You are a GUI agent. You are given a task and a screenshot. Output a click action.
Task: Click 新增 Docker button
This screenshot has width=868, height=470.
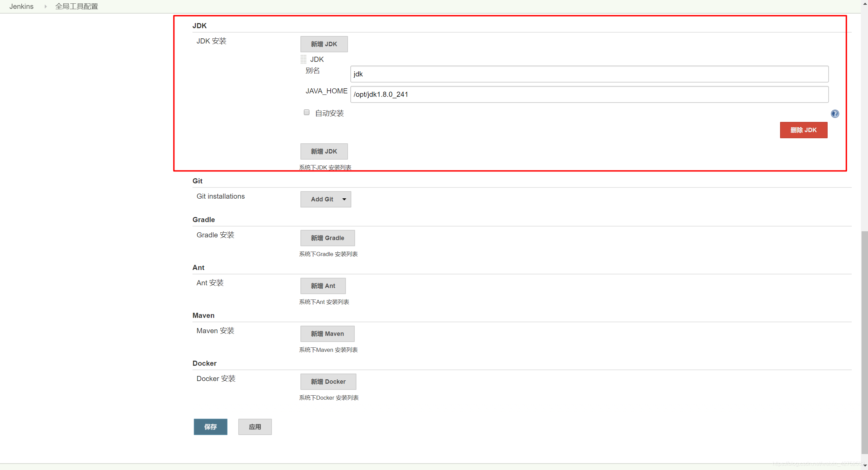328,382
